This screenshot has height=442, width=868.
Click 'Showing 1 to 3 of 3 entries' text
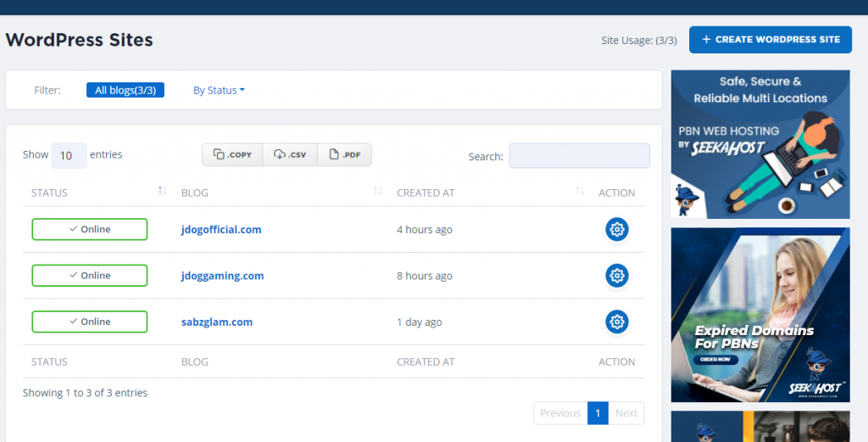(x=86, y=393)
